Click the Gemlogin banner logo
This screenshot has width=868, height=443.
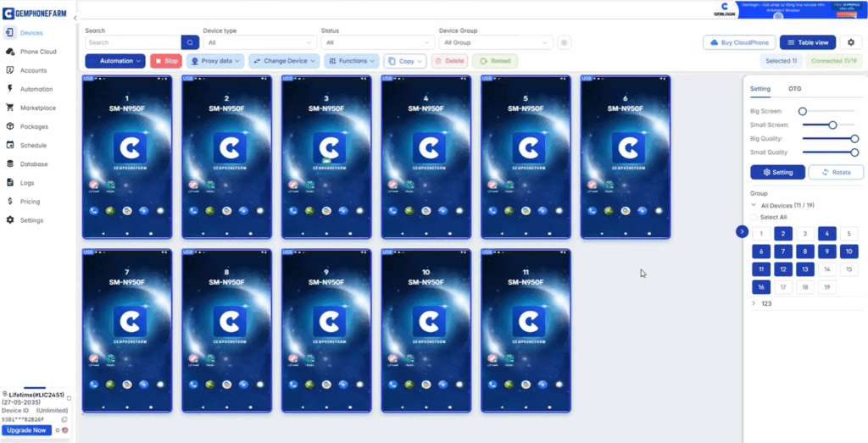pos(725,10)
